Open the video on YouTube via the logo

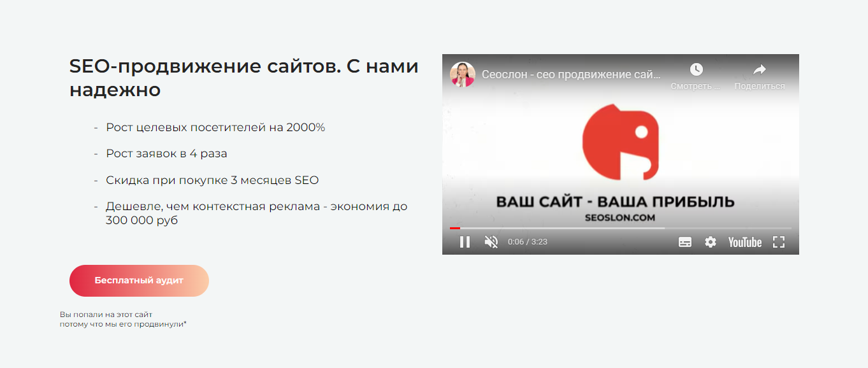coord(745,242)
